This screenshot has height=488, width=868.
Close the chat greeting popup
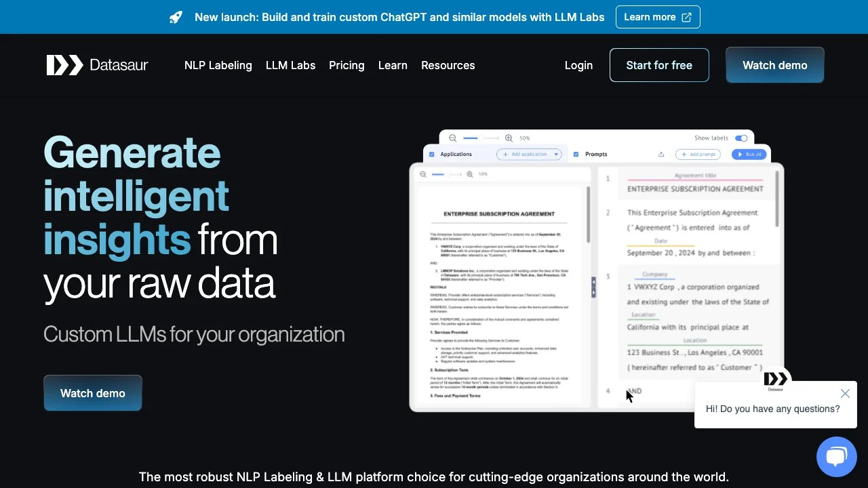(845, 394)
